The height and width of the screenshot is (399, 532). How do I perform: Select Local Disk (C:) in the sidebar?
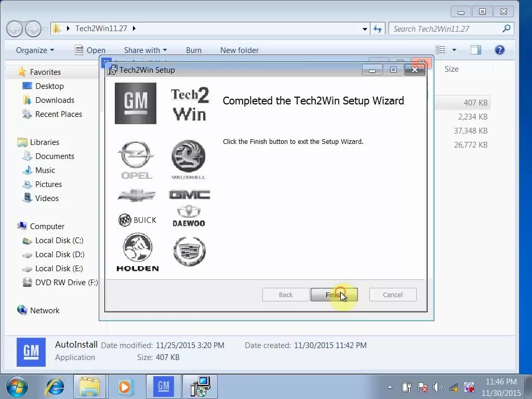[59, 240]
